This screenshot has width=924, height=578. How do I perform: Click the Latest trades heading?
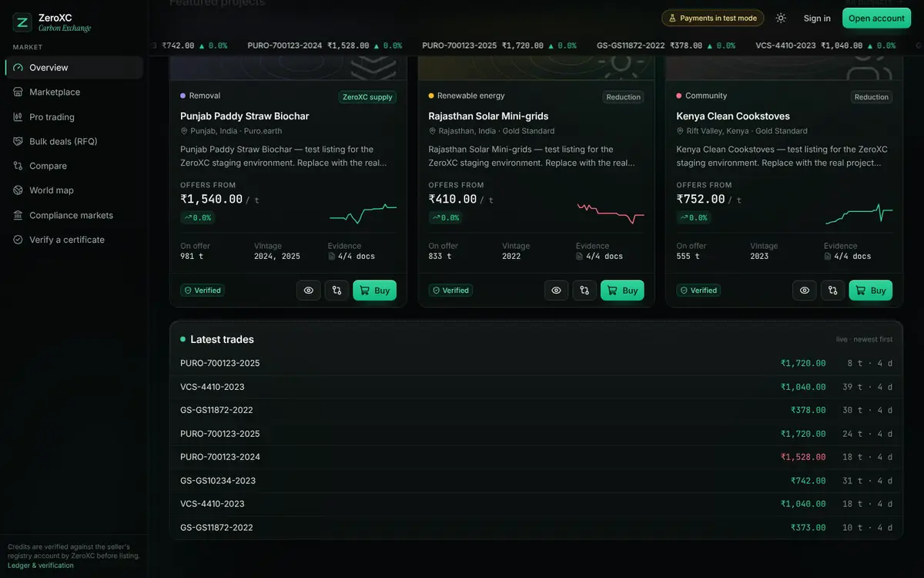pyautogui.click(x=222, y=340)
